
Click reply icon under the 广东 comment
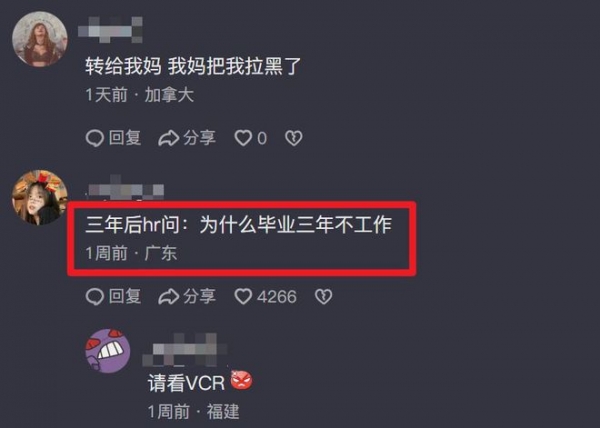point(95,297)
